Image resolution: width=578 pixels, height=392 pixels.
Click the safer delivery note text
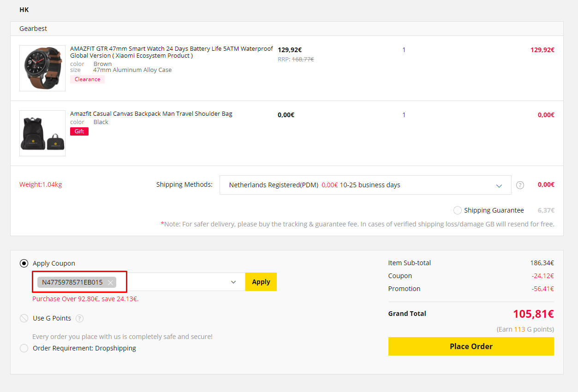click(358, 224)
